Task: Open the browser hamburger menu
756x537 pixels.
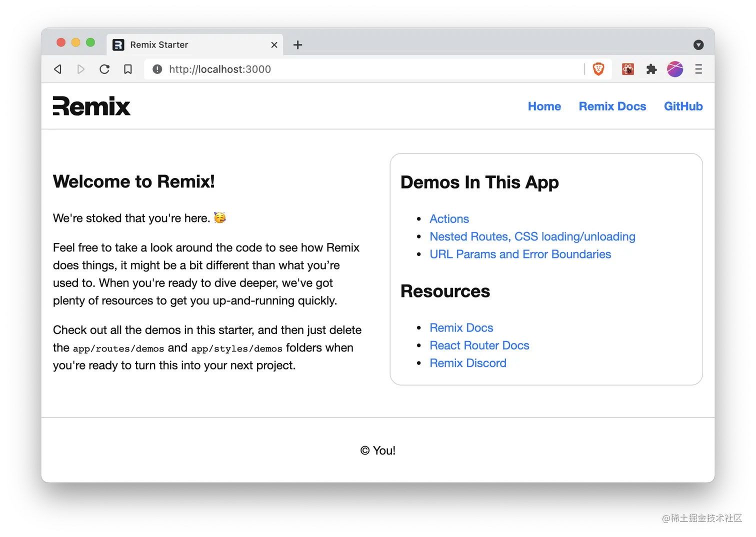Action: (x=698, y=69)
